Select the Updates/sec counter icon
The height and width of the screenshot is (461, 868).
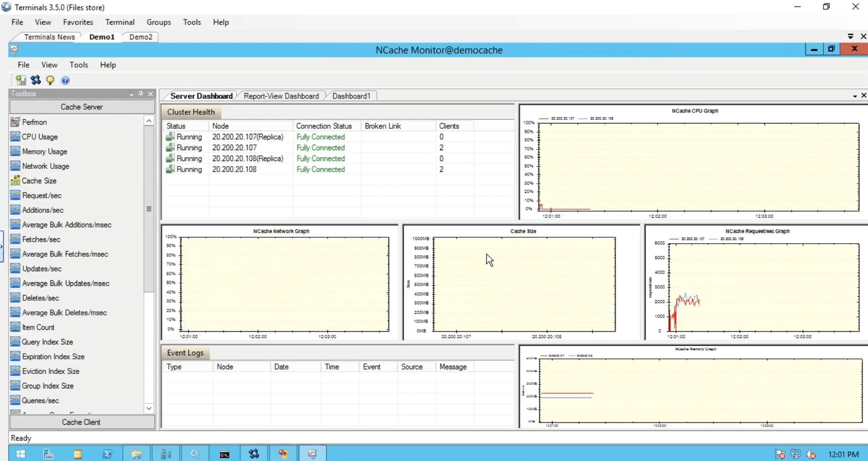pos(15,269)
